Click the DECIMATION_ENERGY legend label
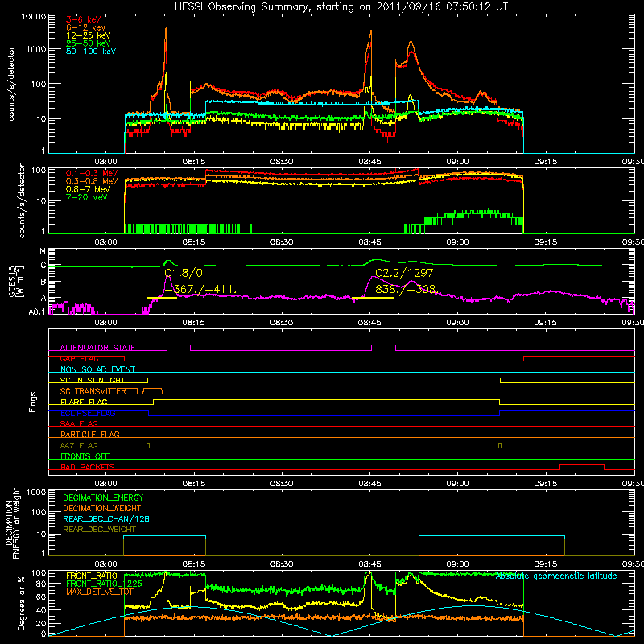Screen dimensions: 644x644 pyautogui.click(x=103, y=497)
